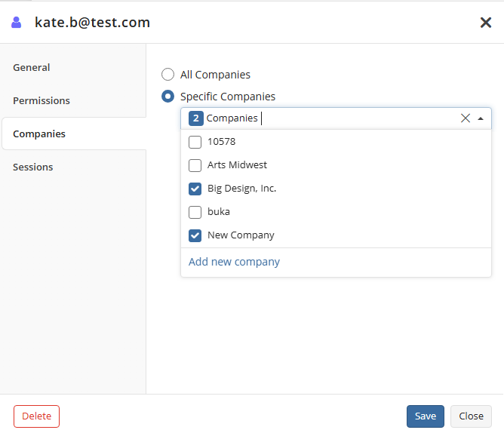Uncheck the New Company checkbox

point(195,235)
